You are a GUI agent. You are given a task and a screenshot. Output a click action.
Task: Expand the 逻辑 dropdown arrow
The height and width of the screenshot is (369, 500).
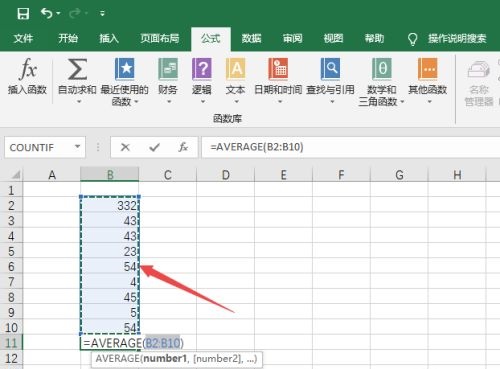(x=203, y=102)
